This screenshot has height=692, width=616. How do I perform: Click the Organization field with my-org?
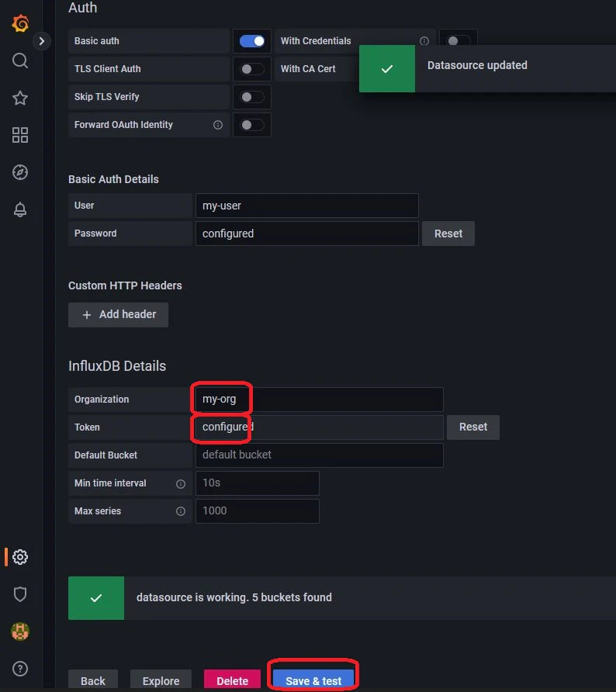pos(320,400)
